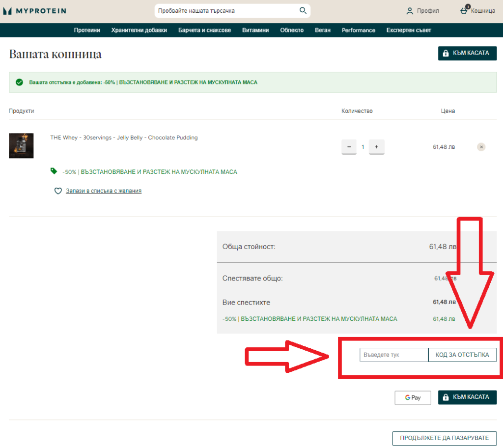This screenshot has width=503, height=448.
Task: Click the heart wishlist icon
Action: 58,191
